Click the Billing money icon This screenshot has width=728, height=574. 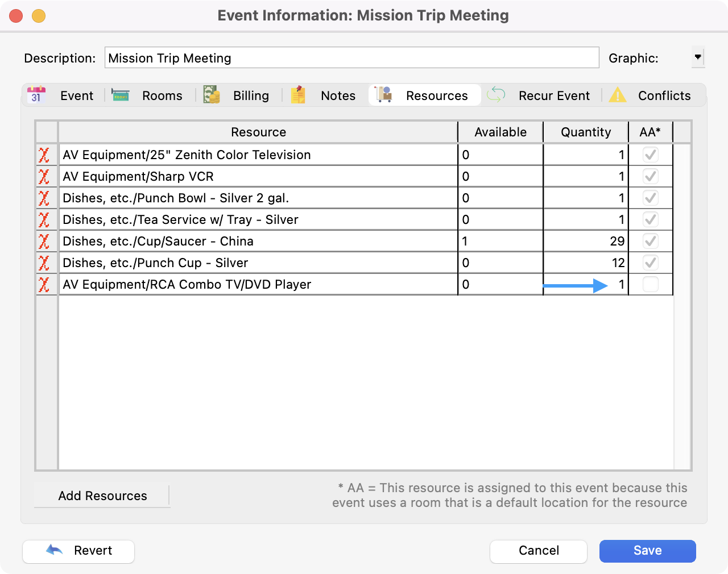tap(212, 95)
